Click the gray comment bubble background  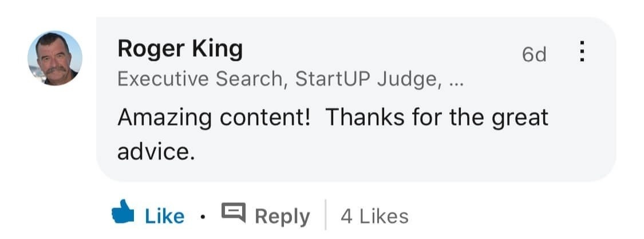[356, 99]
